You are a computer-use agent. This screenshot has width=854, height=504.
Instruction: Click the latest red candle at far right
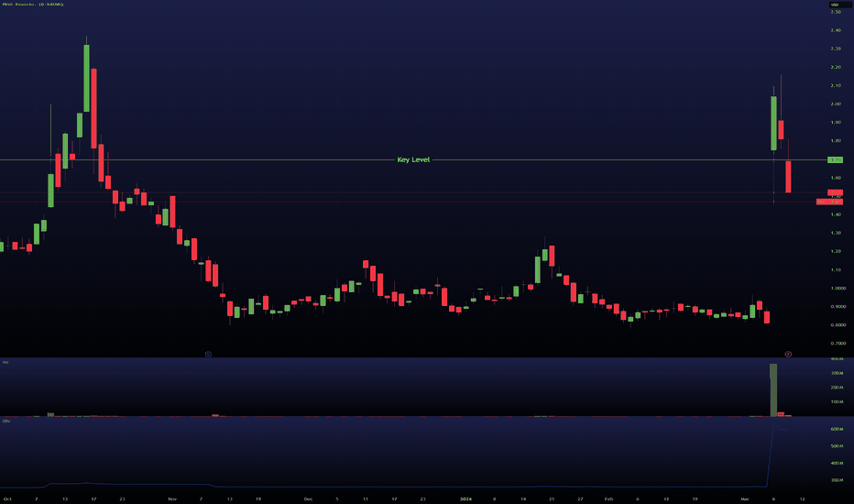click(788, 177)
